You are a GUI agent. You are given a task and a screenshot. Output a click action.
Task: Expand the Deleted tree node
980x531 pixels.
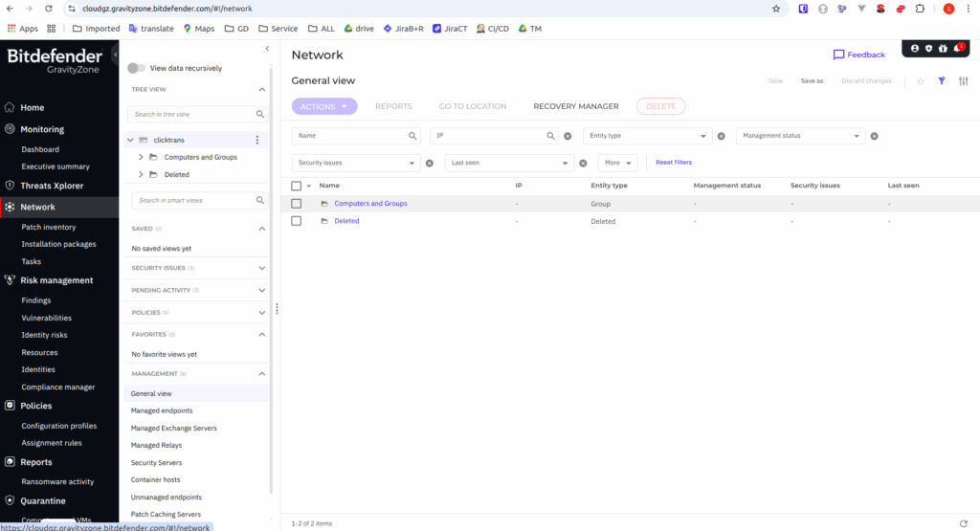(141, 174)
